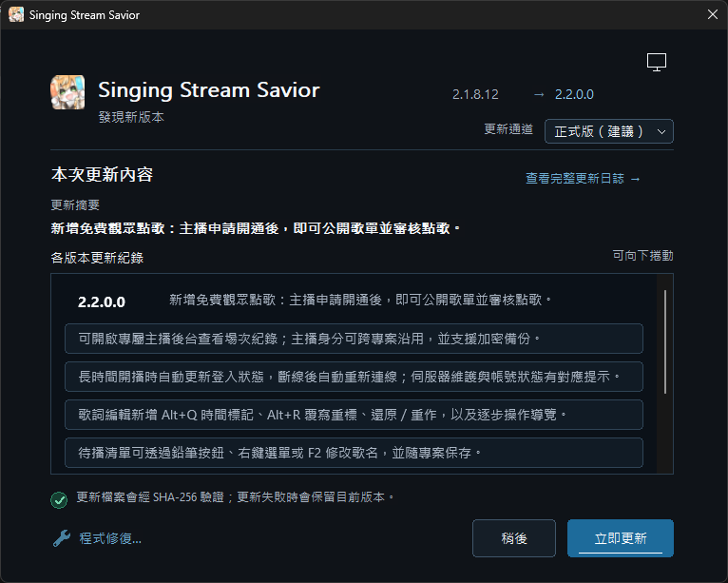Click the 可向下捲動 hint text

coord(642,256)
